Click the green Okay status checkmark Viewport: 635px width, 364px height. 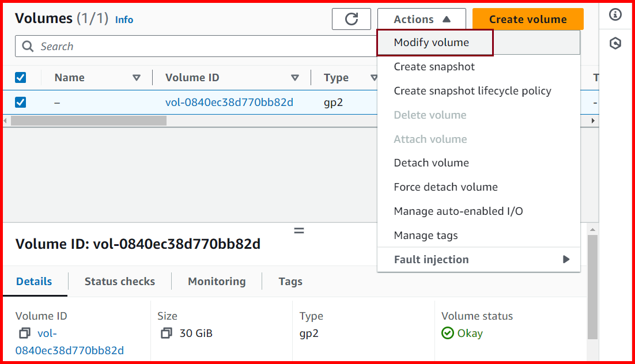(447, 333)
